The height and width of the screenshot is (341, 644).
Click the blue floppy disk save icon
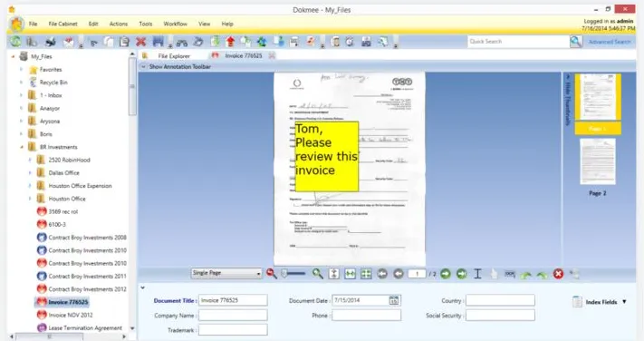[x=159, y=41]
